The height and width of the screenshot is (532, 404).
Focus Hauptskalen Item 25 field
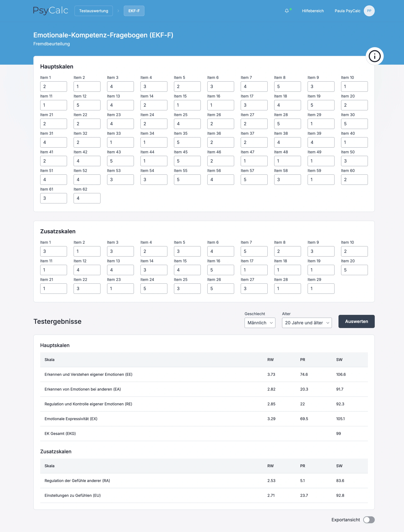[x=187, y=124]
